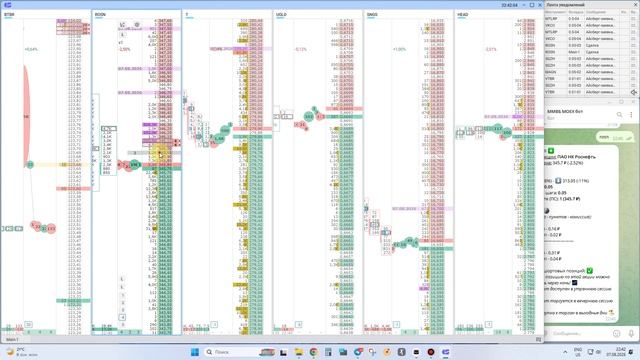
Task: Click the Telegram voice message microphone
Action: click(x=631, y=333)
